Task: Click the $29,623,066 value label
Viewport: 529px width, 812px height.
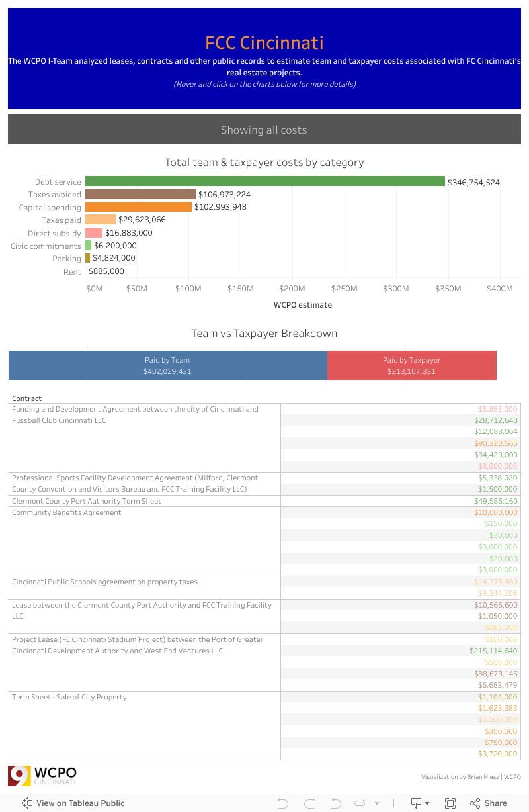Action: coord(142,220)
